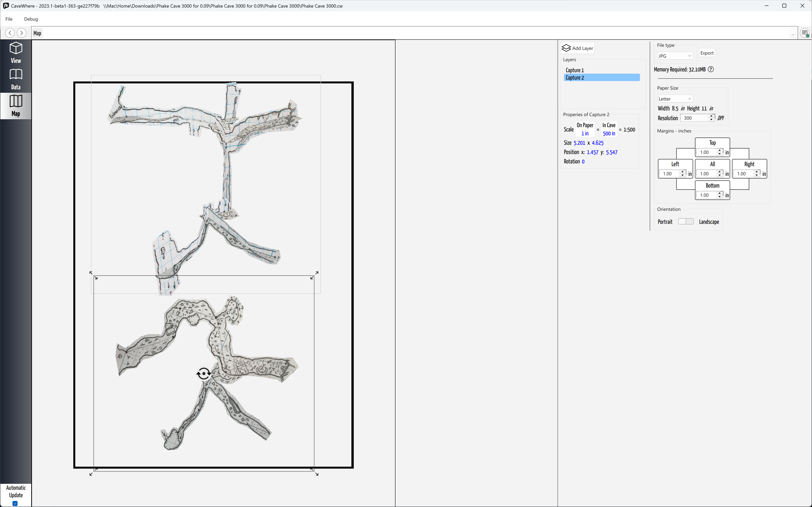The image size is (812, 507).
Task: Click the CaveWhere app icon in title bar
Action: (x=6, y=6)
